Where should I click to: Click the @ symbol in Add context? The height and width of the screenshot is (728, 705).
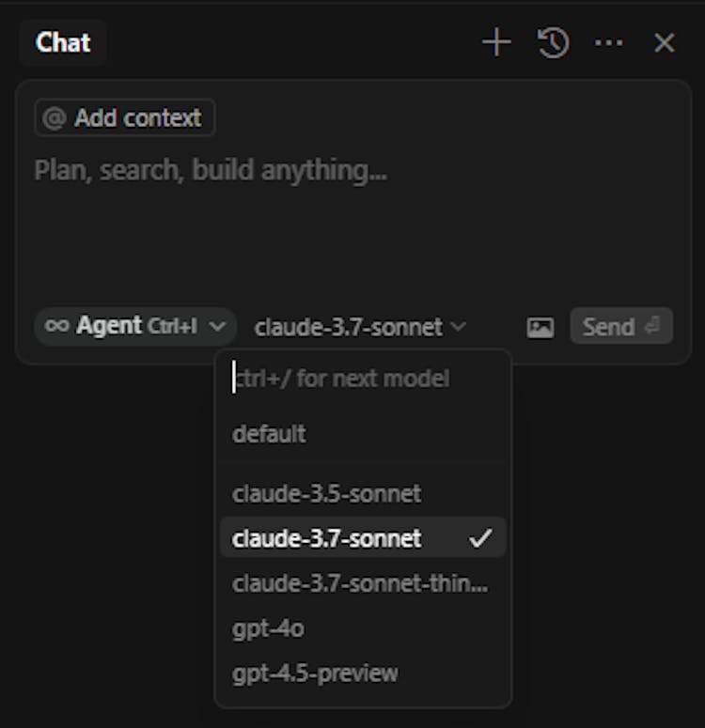(55, 118)
